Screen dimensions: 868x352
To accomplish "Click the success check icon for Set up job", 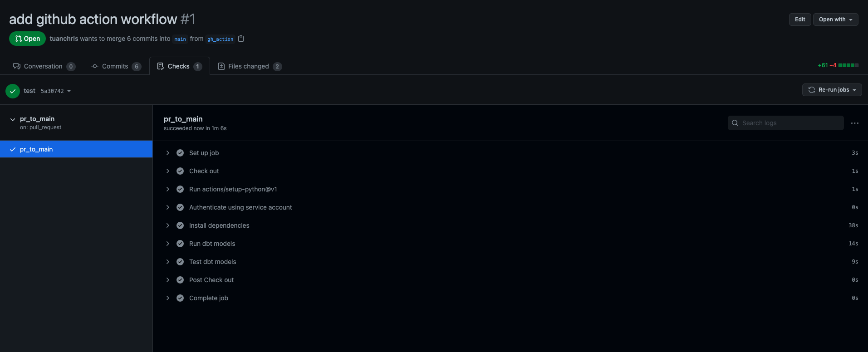I will (x=180, y=153).
